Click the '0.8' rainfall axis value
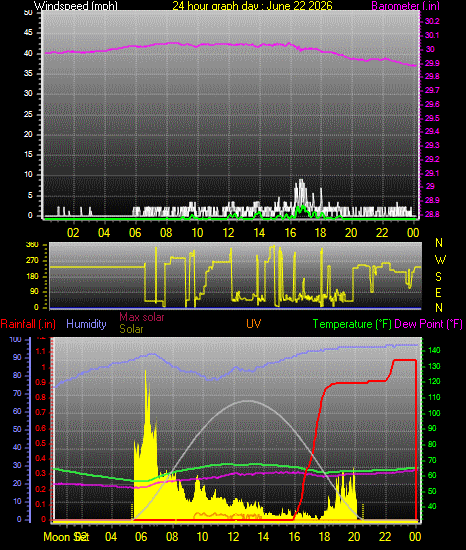 point(41,397)
